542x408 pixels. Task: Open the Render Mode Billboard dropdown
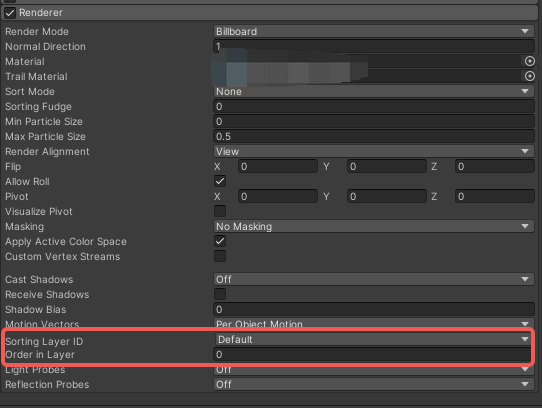[x=374, y=31]
